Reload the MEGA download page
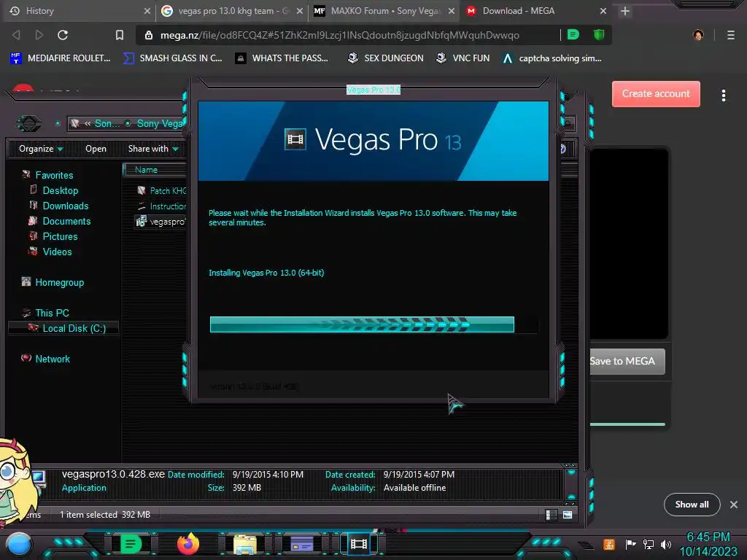 coord(63,35)
